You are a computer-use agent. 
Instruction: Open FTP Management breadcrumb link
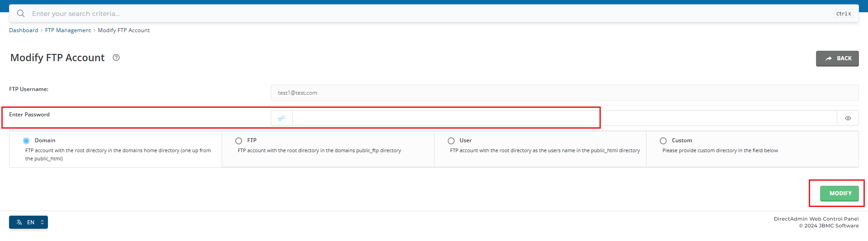point(68,30)
